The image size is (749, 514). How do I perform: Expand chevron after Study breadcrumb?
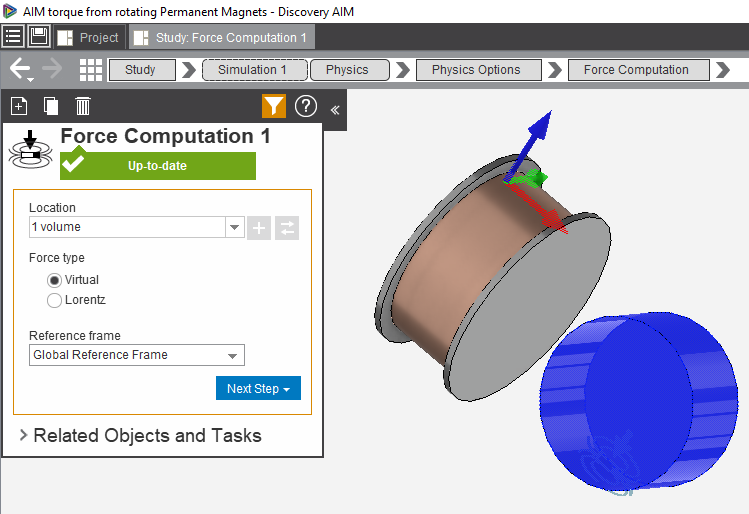189,70
